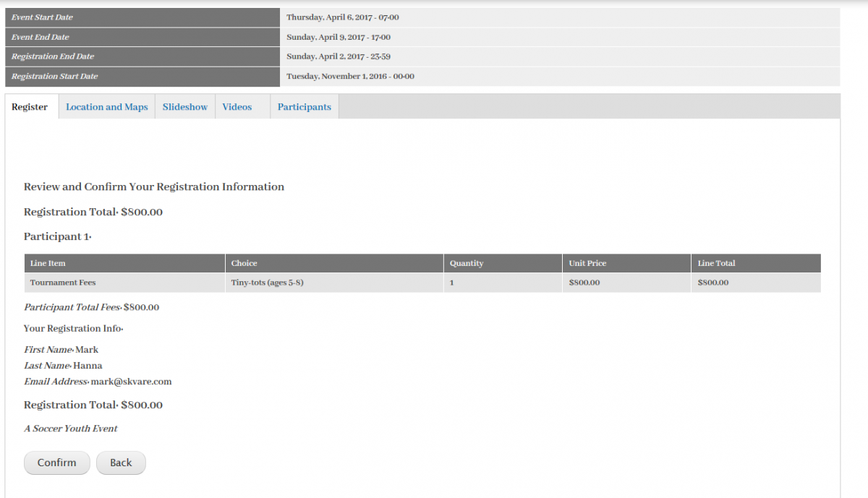This screenshot has width=868, height=498.
Task: Select the Quantity column header
Action: (x=466, y=263)
